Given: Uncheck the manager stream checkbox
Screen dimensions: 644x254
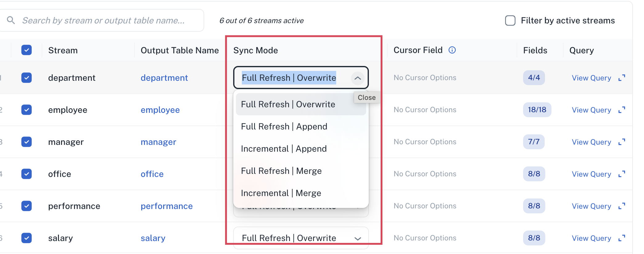Looking at the screenshot, I should click(x=27, y=142).
